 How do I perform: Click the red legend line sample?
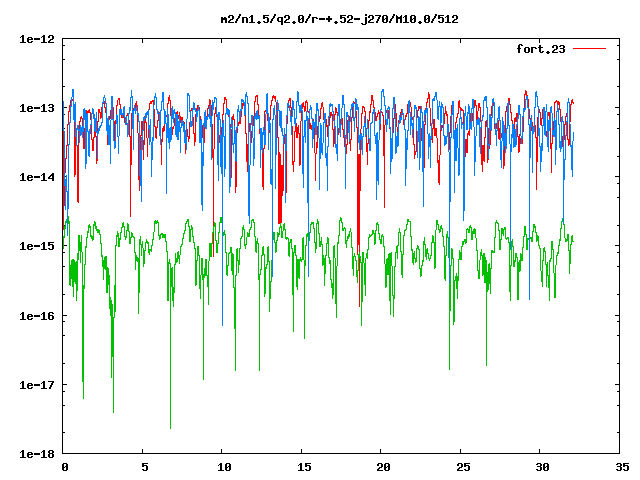pos(589,49)
